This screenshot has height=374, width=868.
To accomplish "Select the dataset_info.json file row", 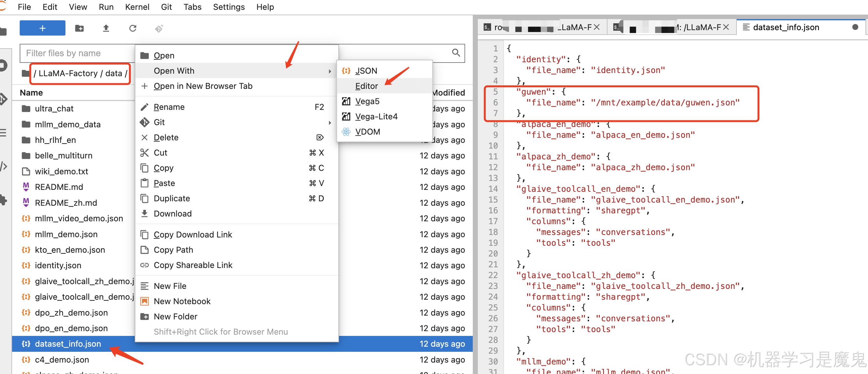I will (242, 344).
